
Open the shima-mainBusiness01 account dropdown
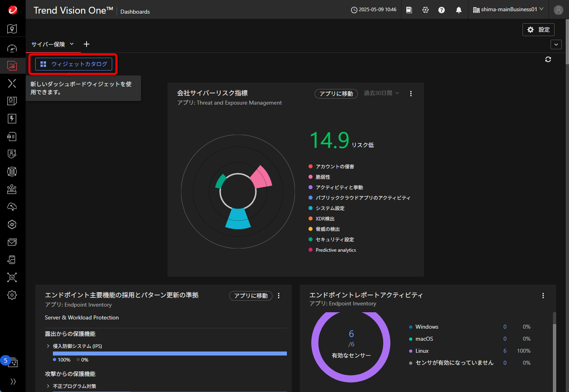click(508, 10)
